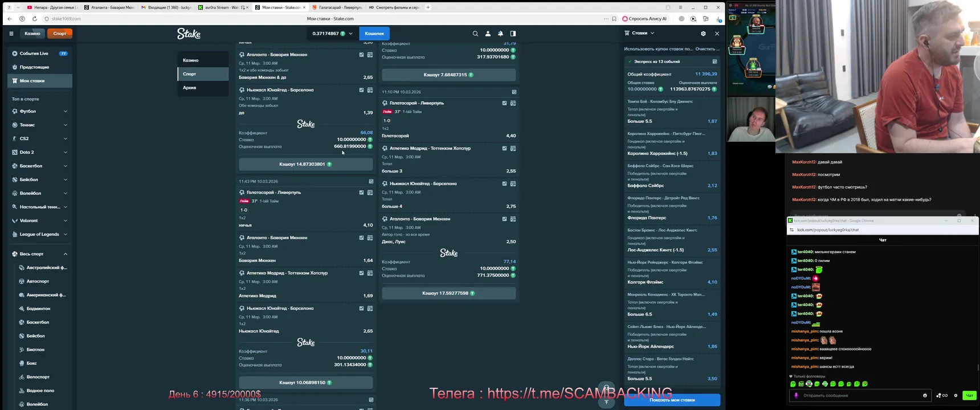Open the hamburger menu on Stake
Image resolution: width=980 pixels, height=410 pixels.
point(11,34)
